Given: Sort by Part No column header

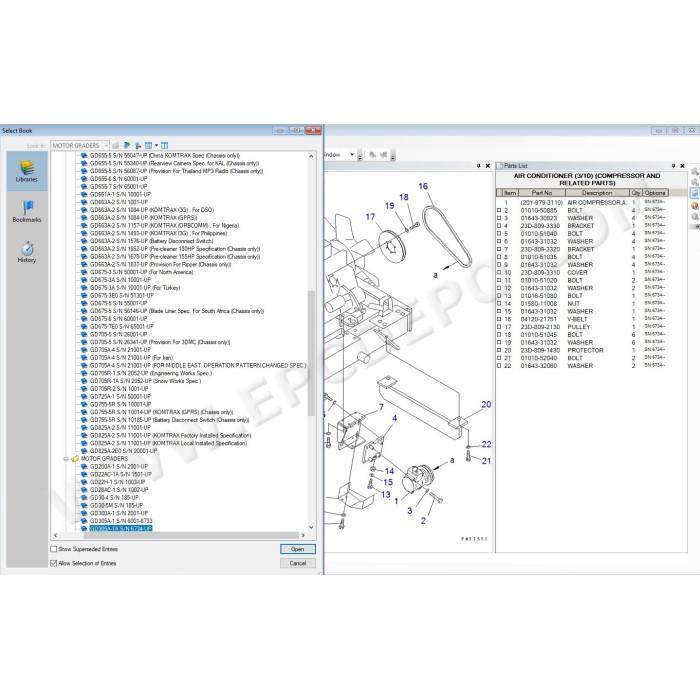Looking at the screenshot, I should click(x=542, y=193).
